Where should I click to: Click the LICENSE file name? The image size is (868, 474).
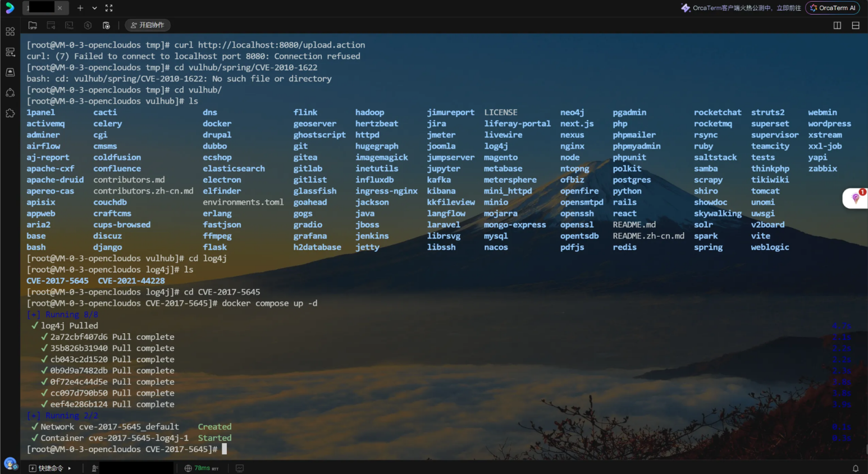[501, 112]
